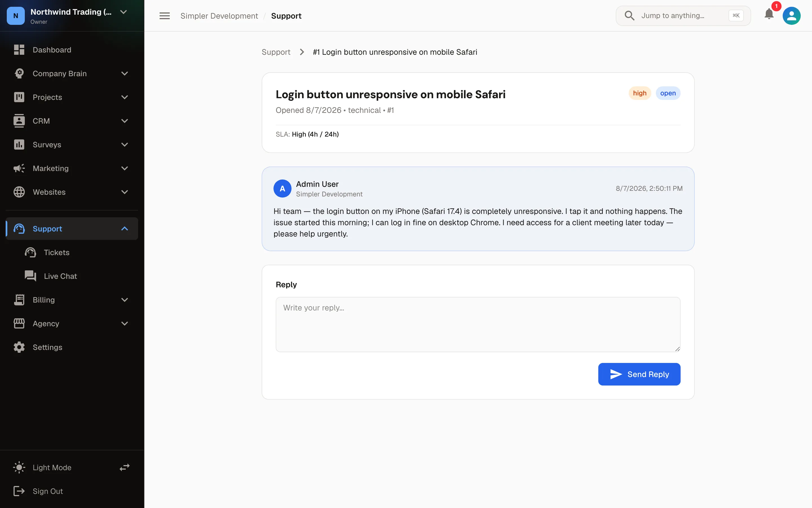
Task: Click Sign Out label
Action: [x=48, y=491]
